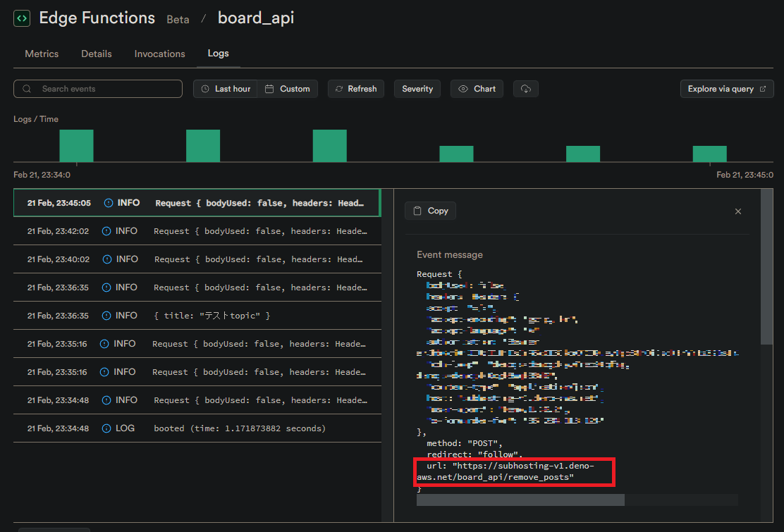Toggle the Chart visibility

coord(477,89)
